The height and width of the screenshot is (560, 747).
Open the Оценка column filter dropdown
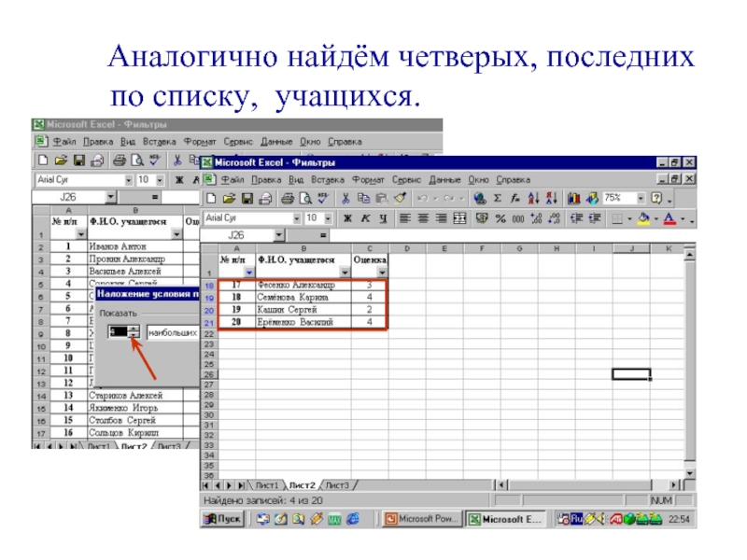pos(382,273)
